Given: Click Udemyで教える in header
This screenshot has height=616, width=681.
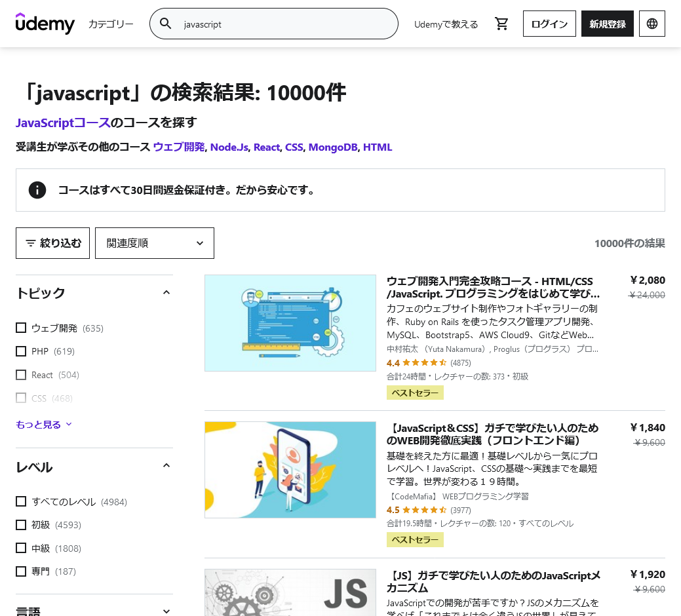Looking at the screenshot, I should click(446, 24).
